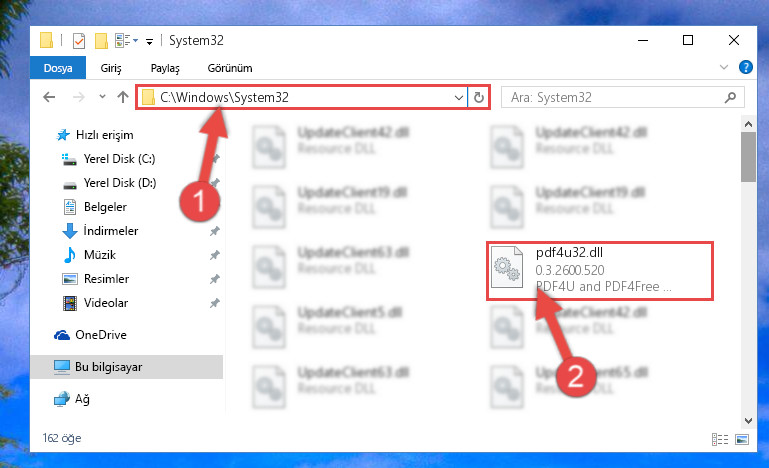Open the Help question mark icon
The image size is (769, 468).
[745, 67]
